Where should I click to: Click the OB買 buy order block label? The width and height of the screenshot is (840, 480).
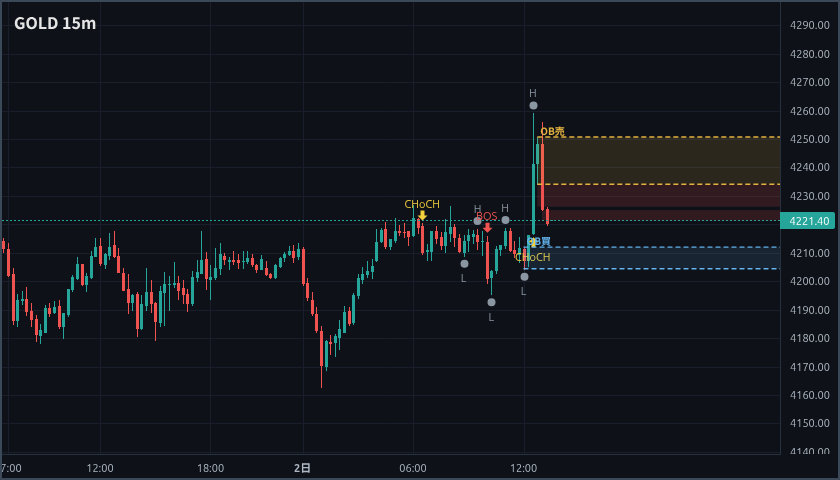pyautogui.click(x=539, y=242)
